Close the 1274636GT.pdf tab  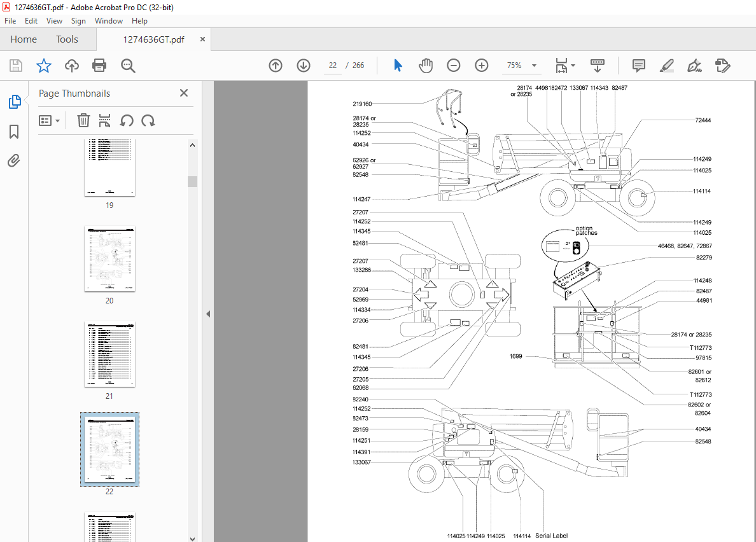(x=202, y=39)
